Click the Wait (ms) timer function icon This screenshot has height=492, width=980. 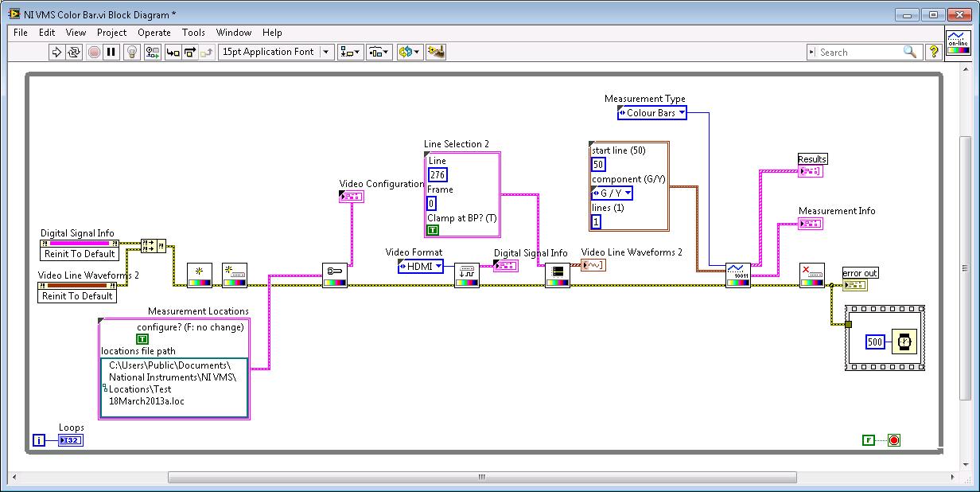[904, 342]
